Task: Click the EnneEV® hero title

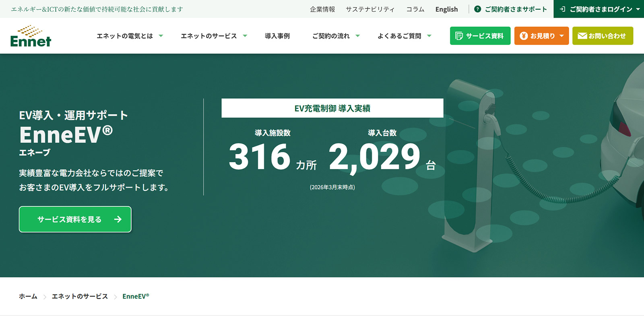Action: (66, 134)
